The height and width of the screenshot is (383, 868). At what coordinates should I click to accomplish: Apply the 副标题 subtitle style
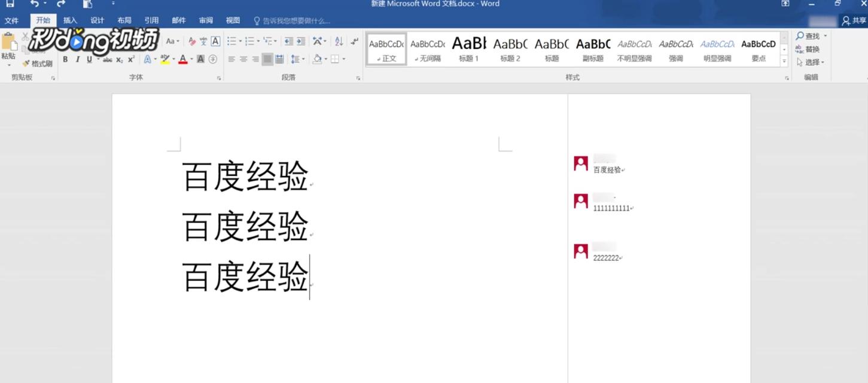593,49
